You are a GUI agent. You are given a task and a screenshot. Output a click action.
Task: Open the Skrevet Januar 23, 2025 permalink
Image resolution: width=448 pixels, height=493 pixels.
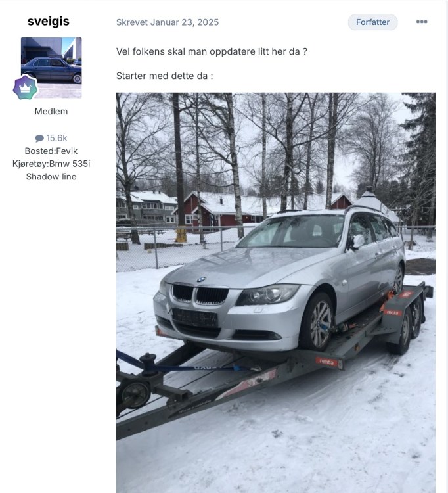pos(168,22)
